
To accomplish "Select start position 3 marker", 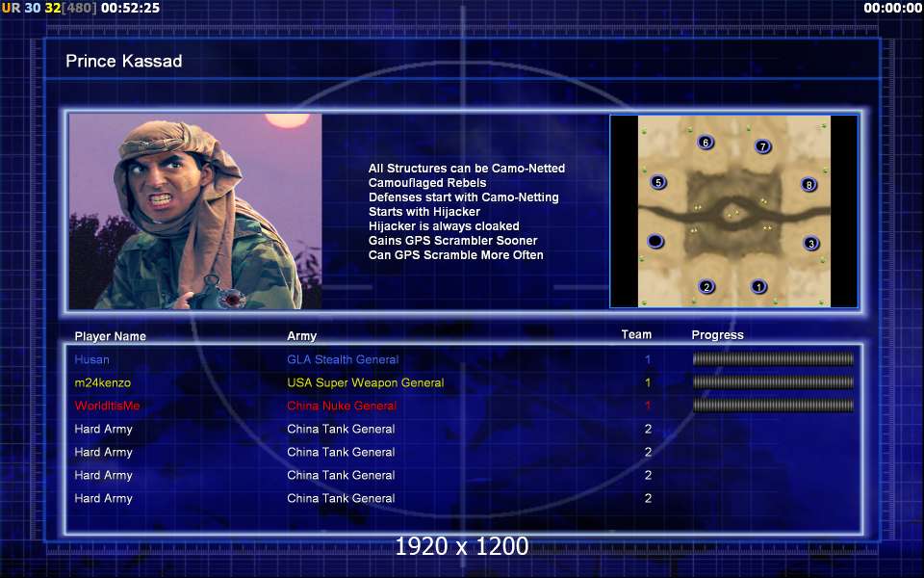I will (x=811, y=243).
